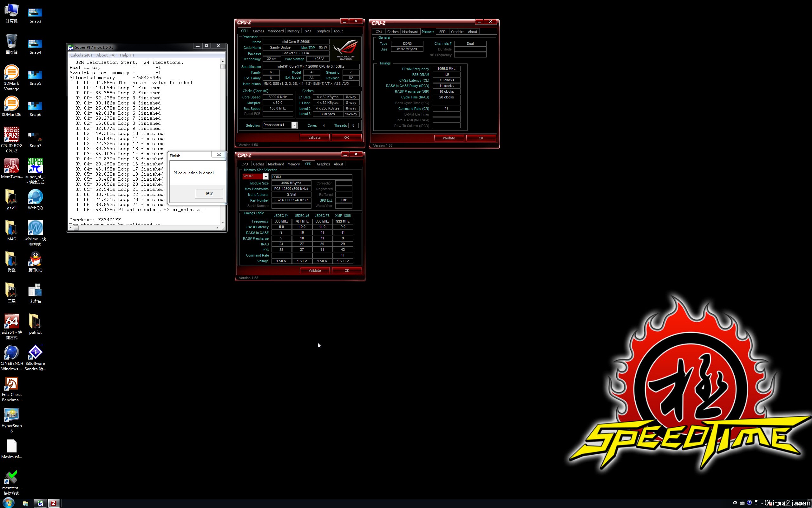Open the Help menu in Super PI
The width and height of the screenshot is (812, 508).
127,55
